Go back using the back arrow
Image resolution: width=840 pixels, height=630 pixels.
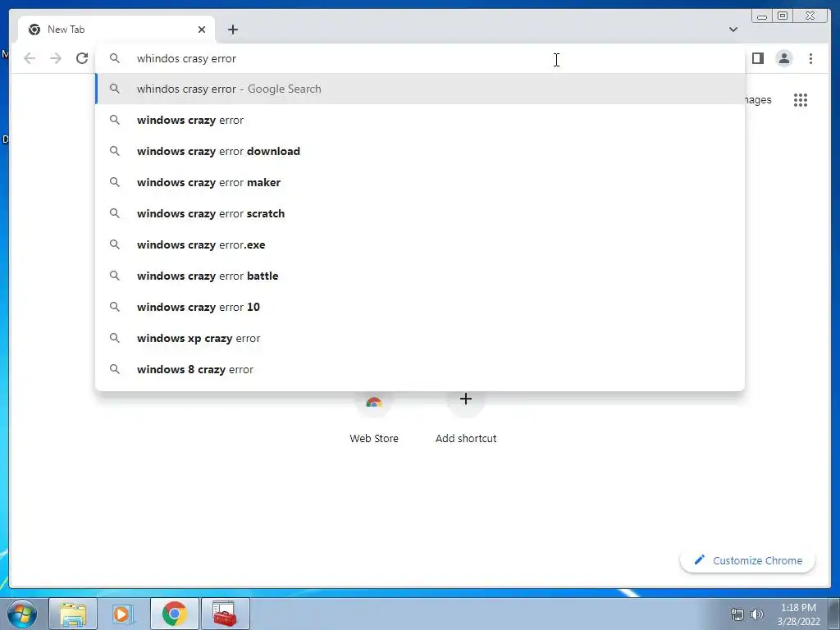click(x=30, y=58)
